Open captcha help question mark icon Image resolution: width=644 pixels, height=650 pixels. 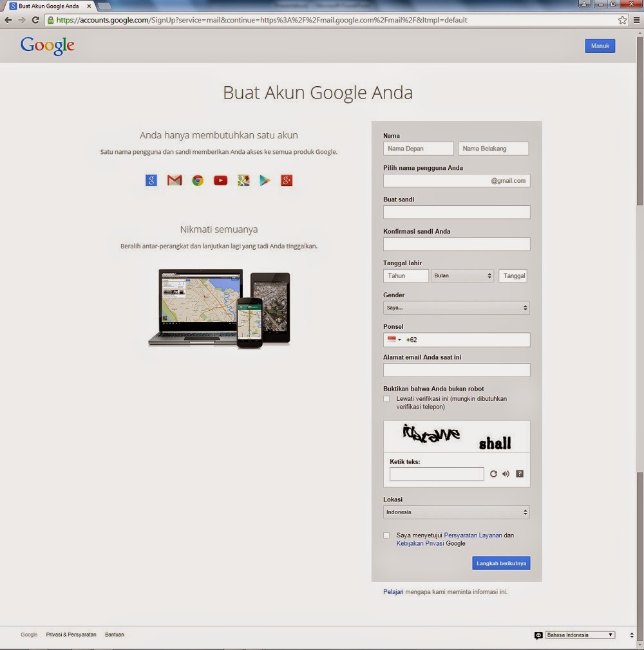[520, 474]
